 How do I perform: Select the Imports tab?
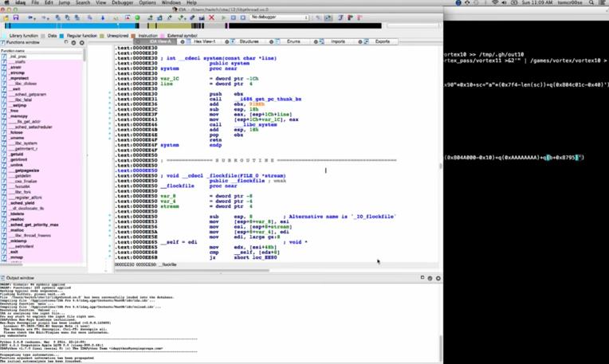pyautogui.click(x=338, y=41)
